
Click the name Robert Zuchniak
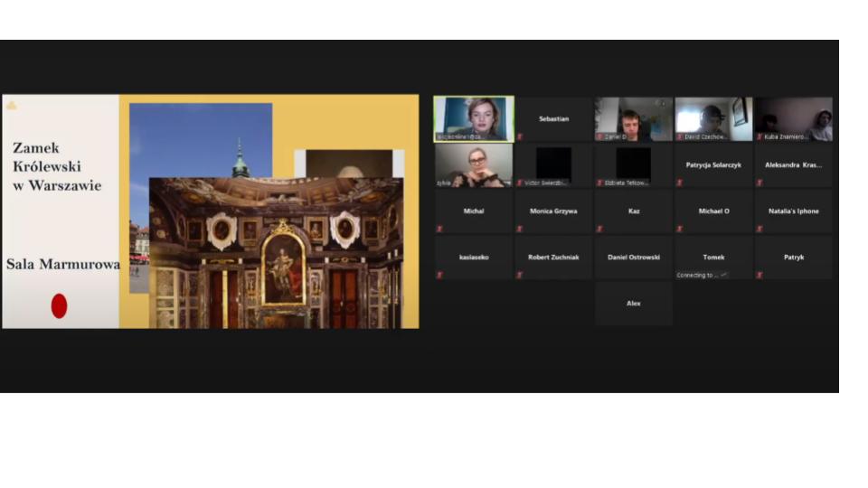point(553,258)
